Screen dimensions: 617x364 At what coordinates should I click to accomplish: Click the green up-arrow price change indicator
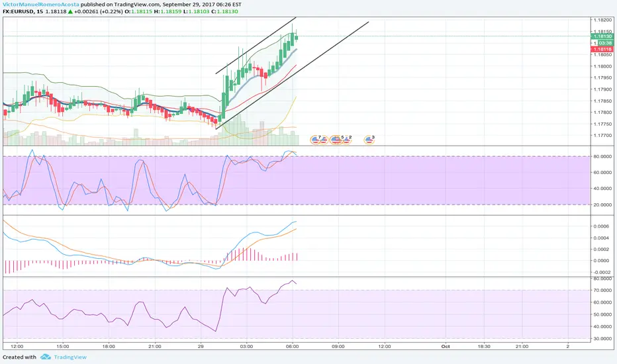click(x=70, y=12)
